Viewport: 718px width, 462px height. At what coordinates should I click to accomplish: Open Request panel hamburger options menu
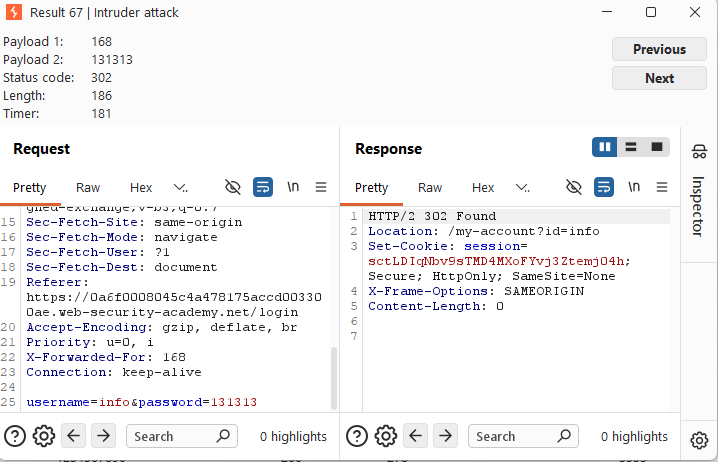click(321, 187)
